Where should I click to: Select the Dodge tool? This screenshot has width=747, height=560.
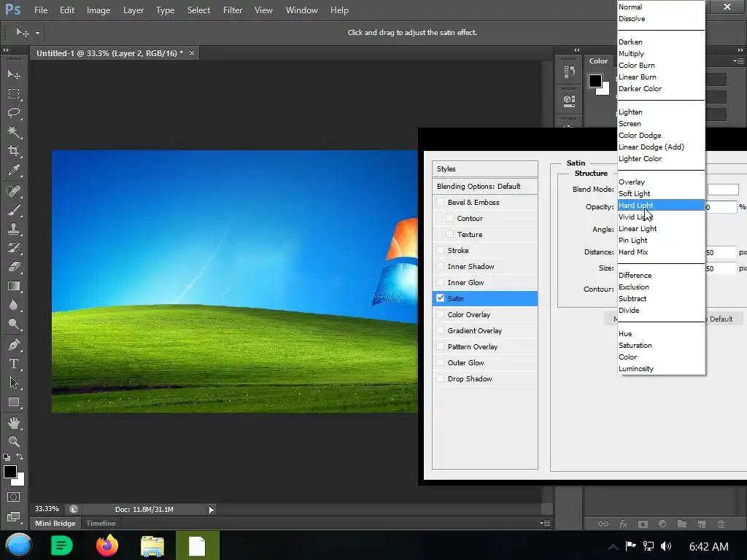[x=14, y=324]
